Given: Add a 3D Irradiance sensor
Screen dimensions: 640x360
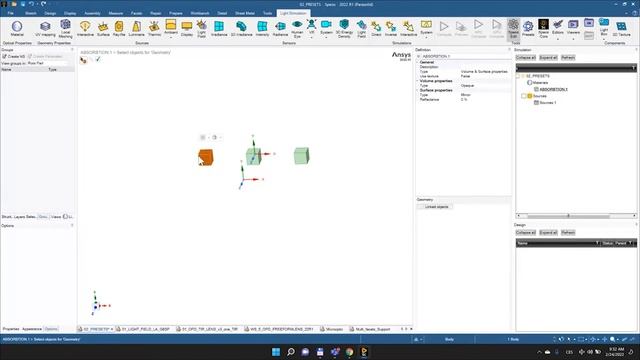Looking at the screenshot, I should tap(241, 29).
